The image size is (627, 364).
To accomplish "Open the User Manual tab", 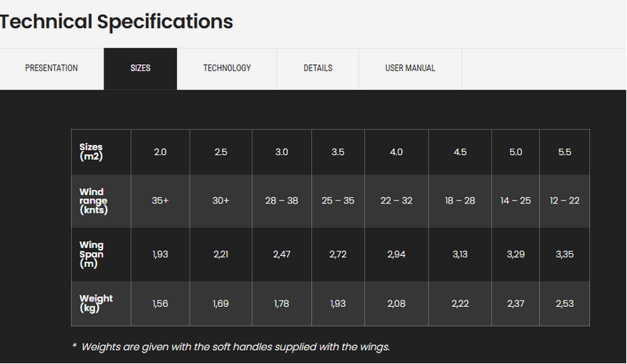I will click(x=410, y=68).
